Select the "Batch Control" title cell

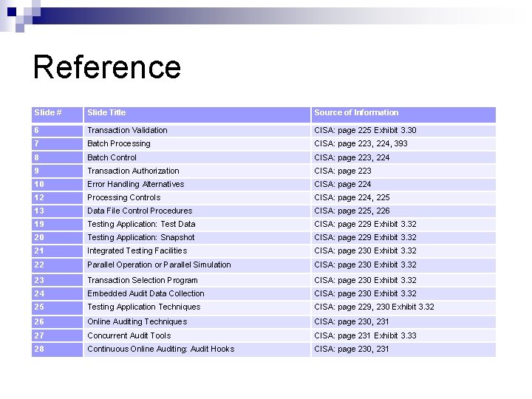(197, 158)
